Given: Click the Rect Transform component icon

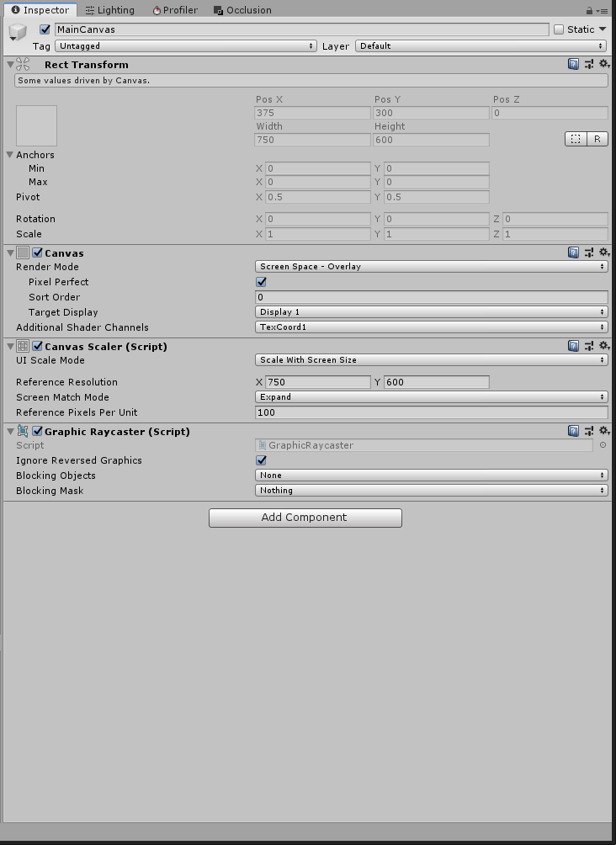Looking at the screenshot, I should pyautogui.click(x=23, y=65).
